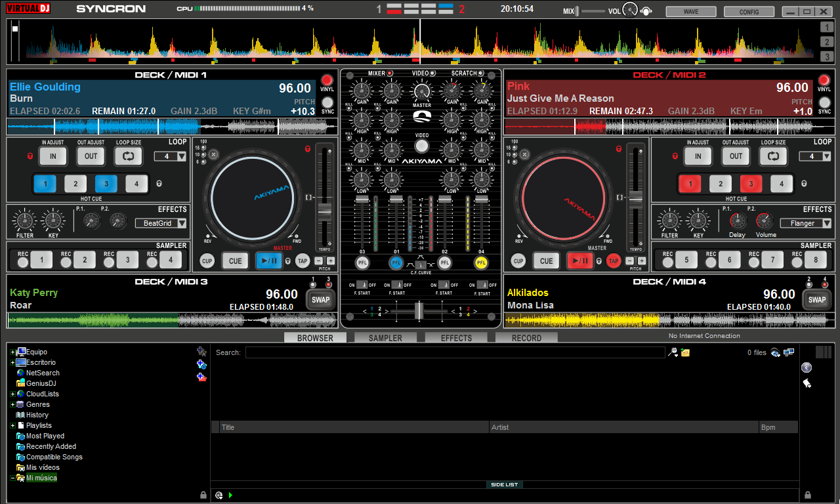Open the Deck 2 loop size dropdown
This screenshot has width=840, height=504.
pyautogui.click(x=815, y=156)
